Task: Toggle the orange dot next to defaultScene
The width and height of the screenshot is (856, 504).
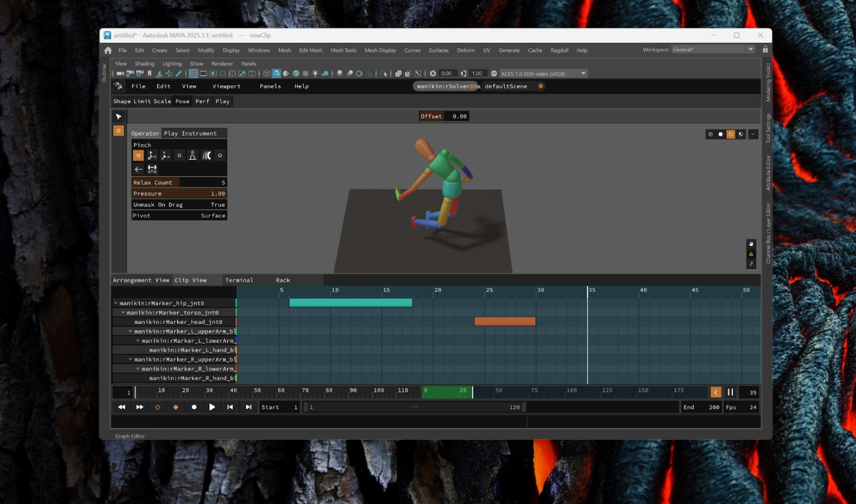Action: (540, 86)
